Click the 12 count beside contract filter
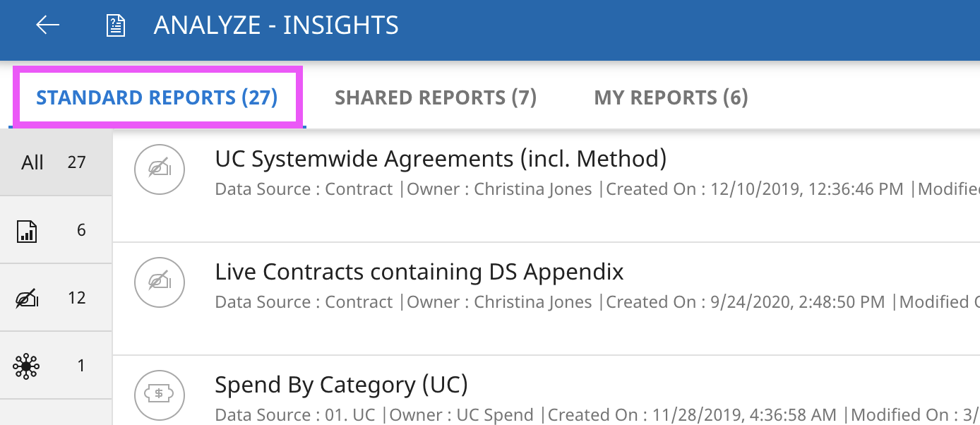The width and height of the screenshot is (980, 425). (x=76, y=298)
